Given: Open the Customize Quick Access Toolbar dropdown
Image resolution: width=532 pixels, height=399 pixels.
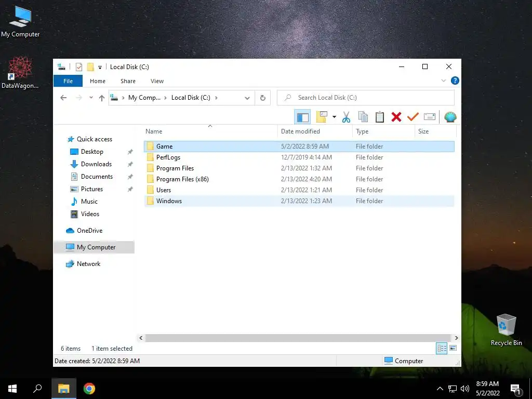Looking at the screenshot, I should 100,67.
